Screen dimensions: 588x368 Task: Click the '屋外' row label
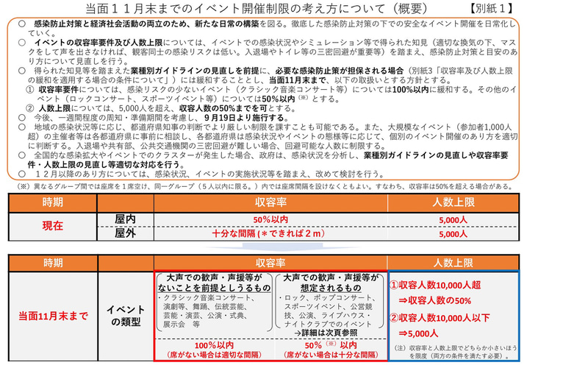pyautogui.click(x=125, y=233)
